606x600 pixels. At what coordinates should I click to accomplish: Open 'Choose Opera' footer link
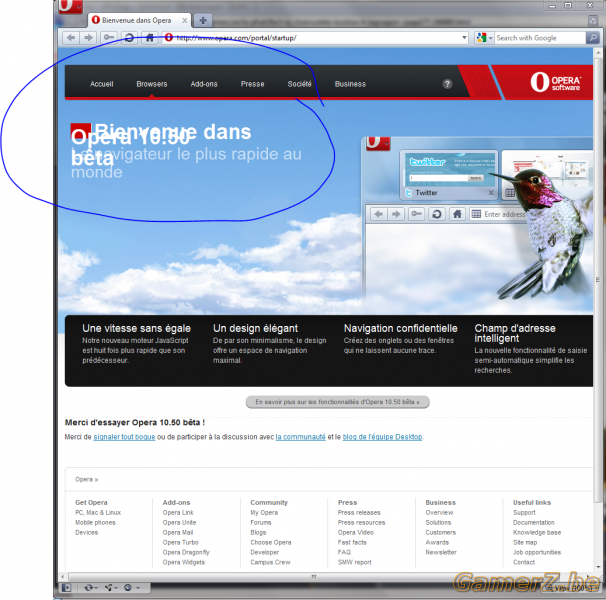(271, 543)
